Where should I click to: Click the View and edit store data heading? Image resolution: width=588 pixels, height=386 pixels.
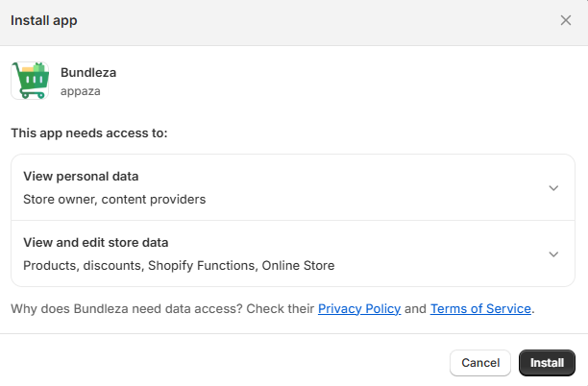point(96,242)
